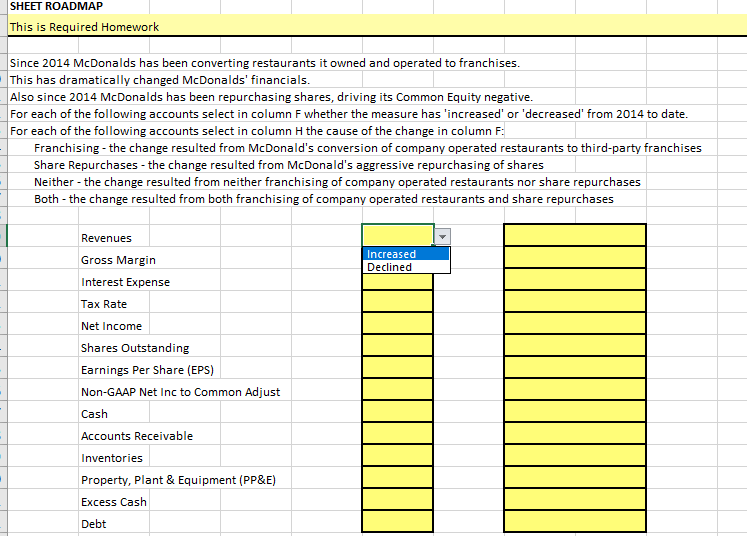Select the column F cell for Inventories
Image resolution: width=747 pixels, height=536 pixels.
pyautogui.click(x=398, y=455)
